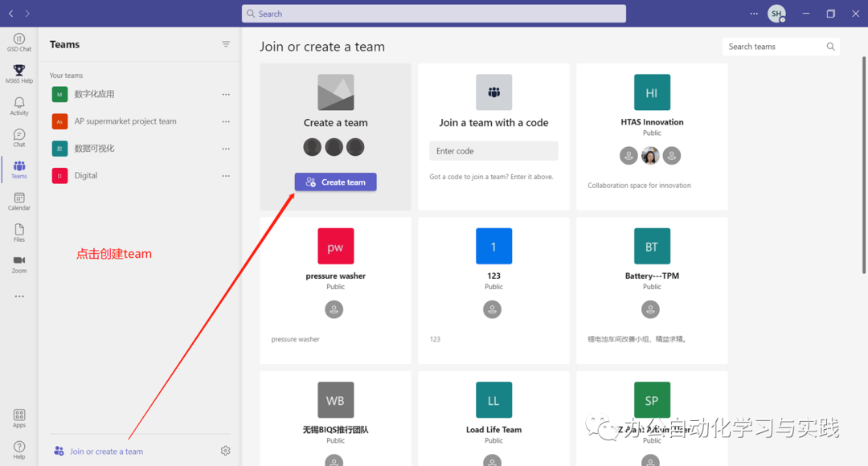Viewport: 868px width, 466px height.
Task: Open the Load Life Team name
Action: point(493,430)
